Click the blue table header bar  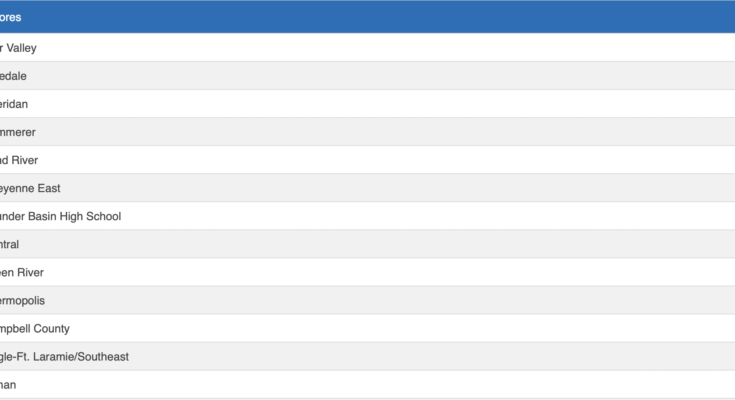click(x=367, y=17)
